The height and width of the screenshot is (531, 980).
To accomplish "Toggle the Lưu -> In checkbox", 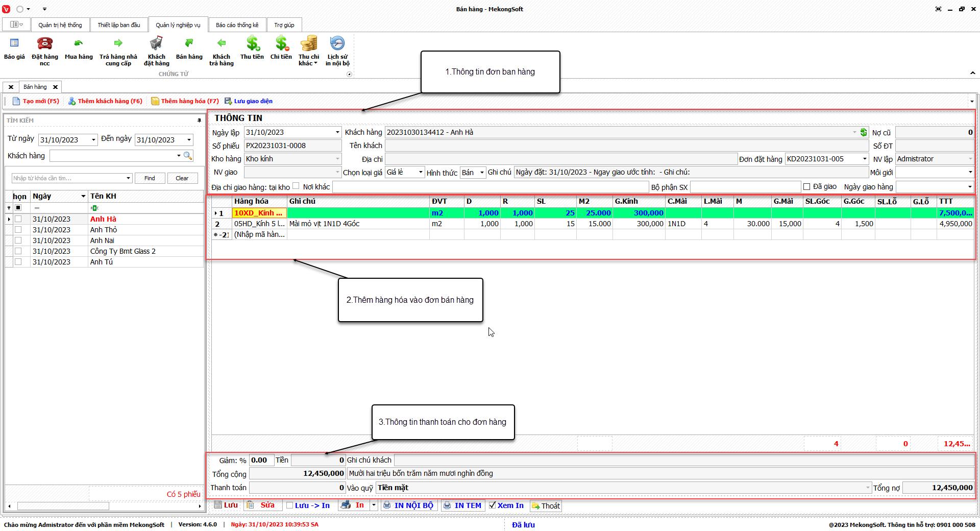I will tap(290, 505).
